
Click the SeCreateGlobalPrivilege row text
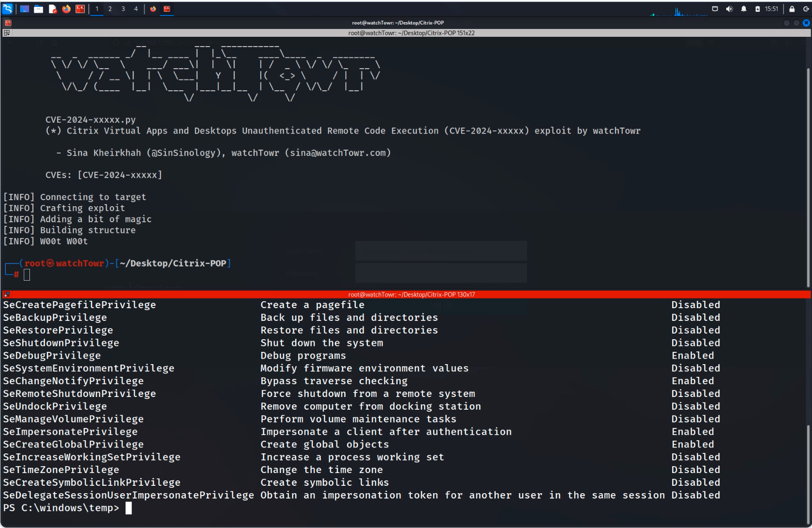[74, 444]
